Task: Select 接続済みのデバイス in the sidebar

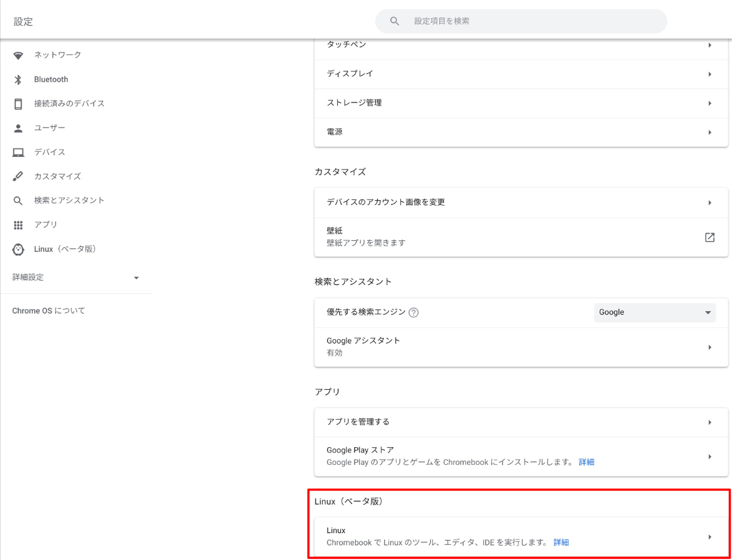Action: click(70, 104)
